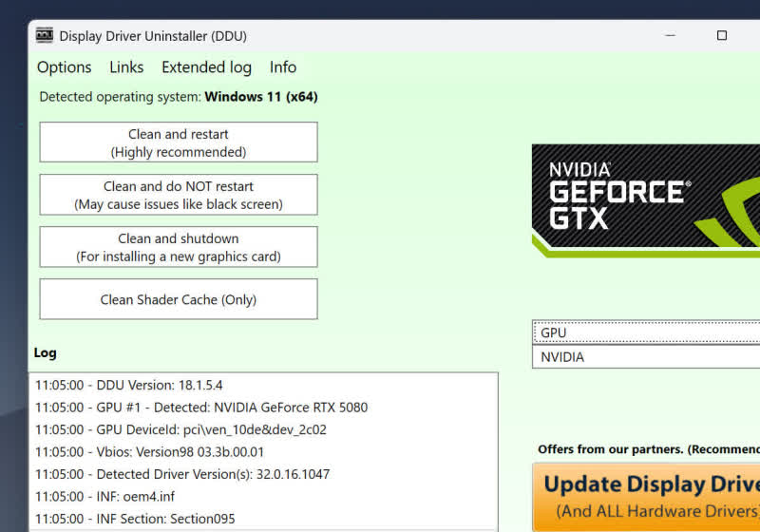The width and height of the screenshot is (760, 532).
Task: Open the Extended log menu
Action: [x=206, y=67]
